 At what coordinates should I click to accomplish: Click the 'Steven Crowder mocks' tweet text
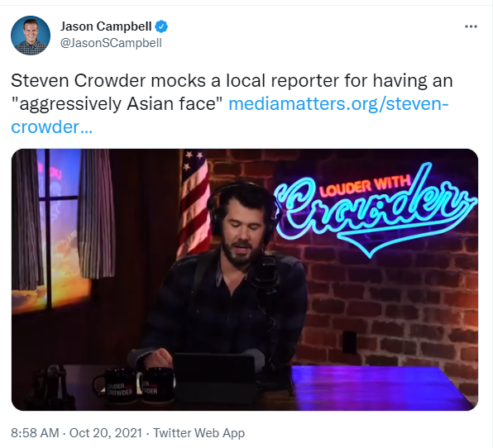(x=108, y=81)
